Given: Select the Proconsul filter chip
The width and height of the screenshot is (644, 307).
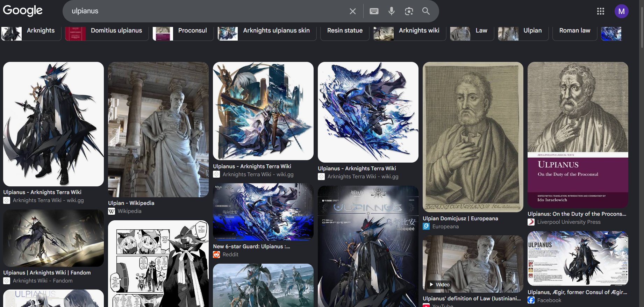Looking at the screenshot, I should pyautogui.click(x=183, y=34).
